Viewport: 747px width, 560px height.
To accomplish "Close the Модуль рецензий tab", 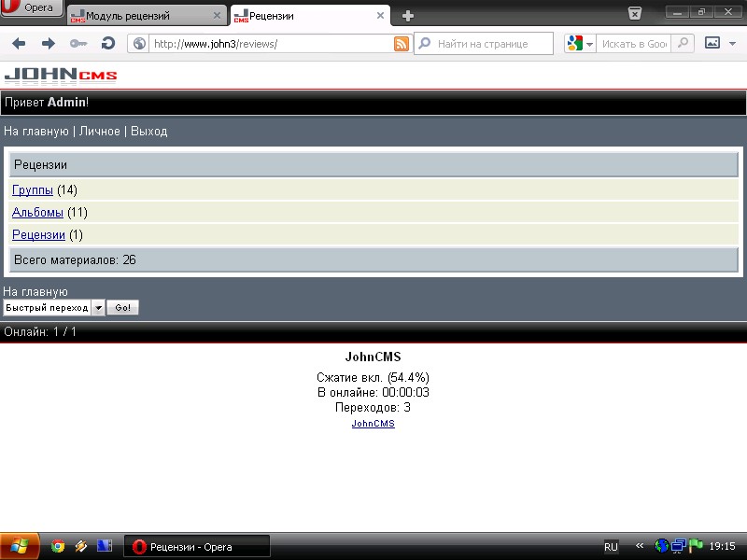I will (x=217, y=16).
